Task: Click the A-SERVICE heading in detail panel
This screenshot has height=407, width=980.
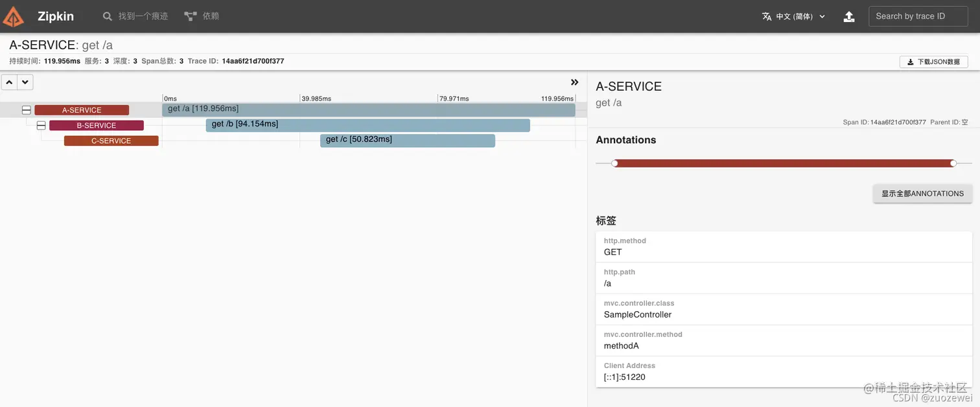Action: pyautogui.click(x=629, y=86)
